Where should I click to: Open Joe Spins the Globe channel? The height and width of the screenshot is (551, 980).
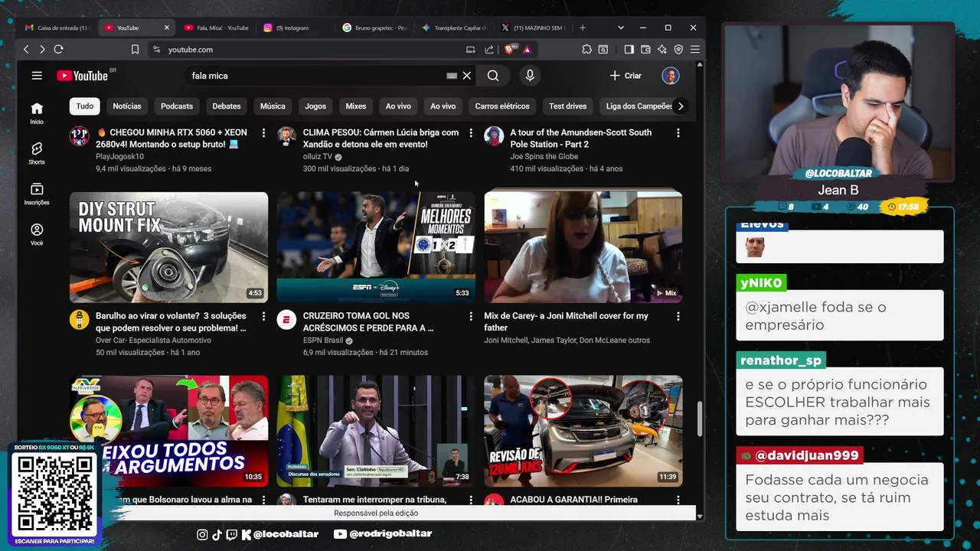[544, 157]
